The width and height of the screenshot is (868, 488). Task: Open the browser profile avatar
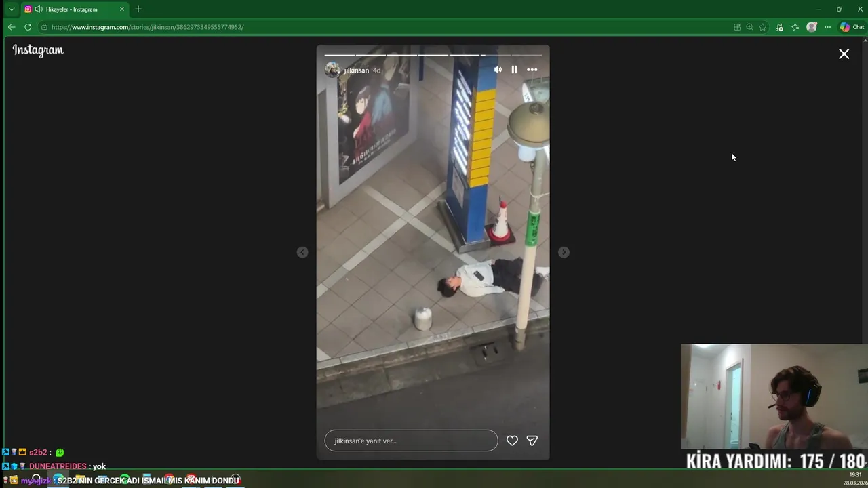click(812, 27)
